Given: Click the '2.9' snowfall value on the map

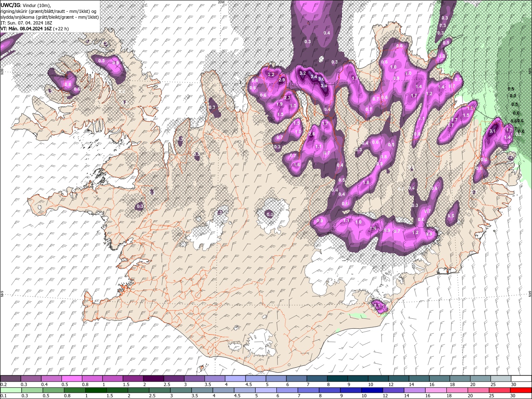Looking at the screenshot, I should click(x=282, y=80).
